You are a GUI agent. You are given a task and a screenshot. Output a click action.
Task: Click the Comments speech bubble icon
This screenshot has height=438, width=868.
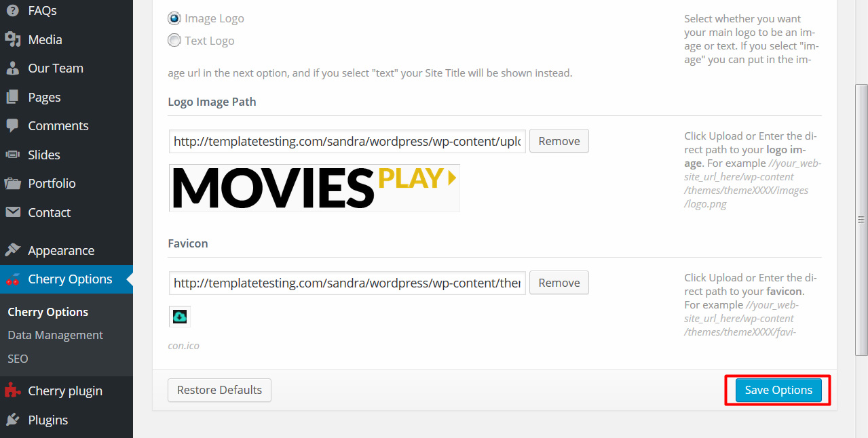(x=12, y=125)
